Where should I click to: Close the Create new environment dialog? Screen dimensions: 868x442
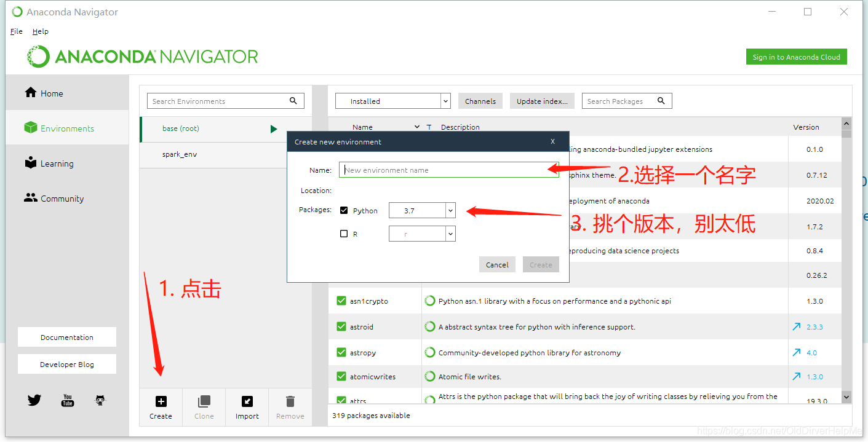[552, 141]
